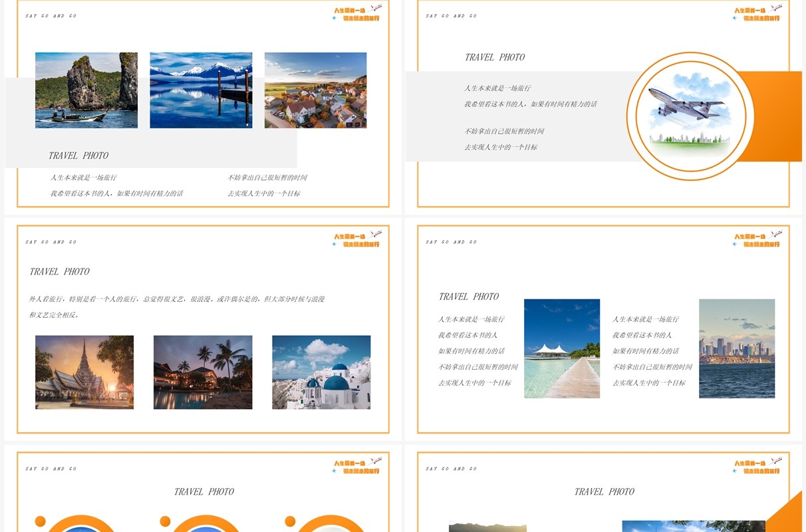Screen dimensions: 806x532
Task: Click TRAVEL PHOTO heading left of the pier photo
Action: 469,297
